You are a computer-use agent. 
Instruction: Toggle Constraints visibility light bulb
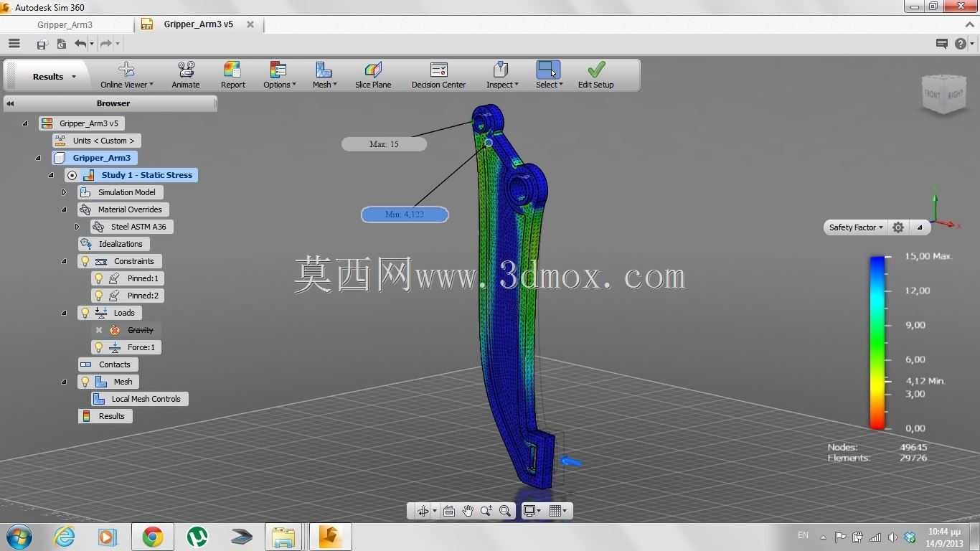85,261
